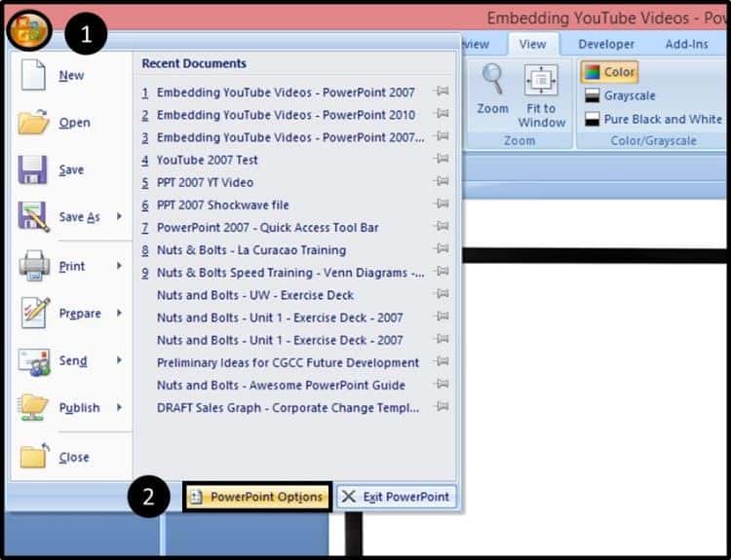Pin DRAFT Sales Graph document
Viewport: 731px width, 560px height.
[441, 407]
